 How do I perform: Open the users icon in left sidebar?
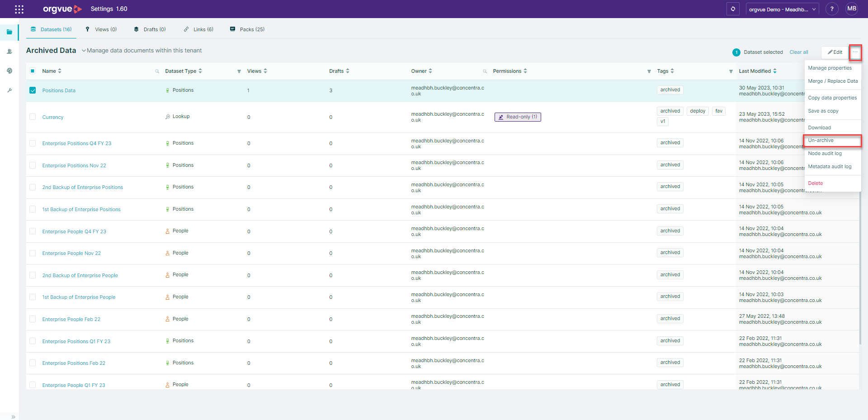coord(9,52)
